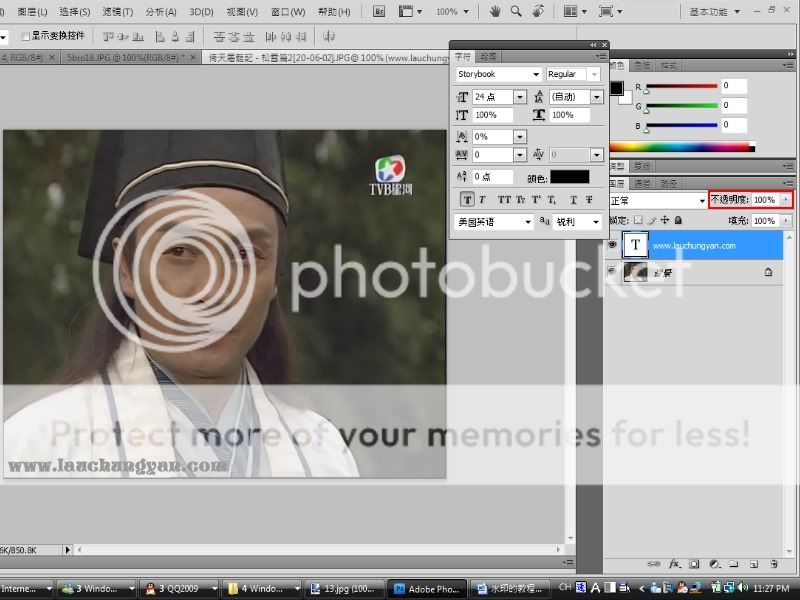
Task: Open Color panel flyout menu
Action: (x=788, y=66)
